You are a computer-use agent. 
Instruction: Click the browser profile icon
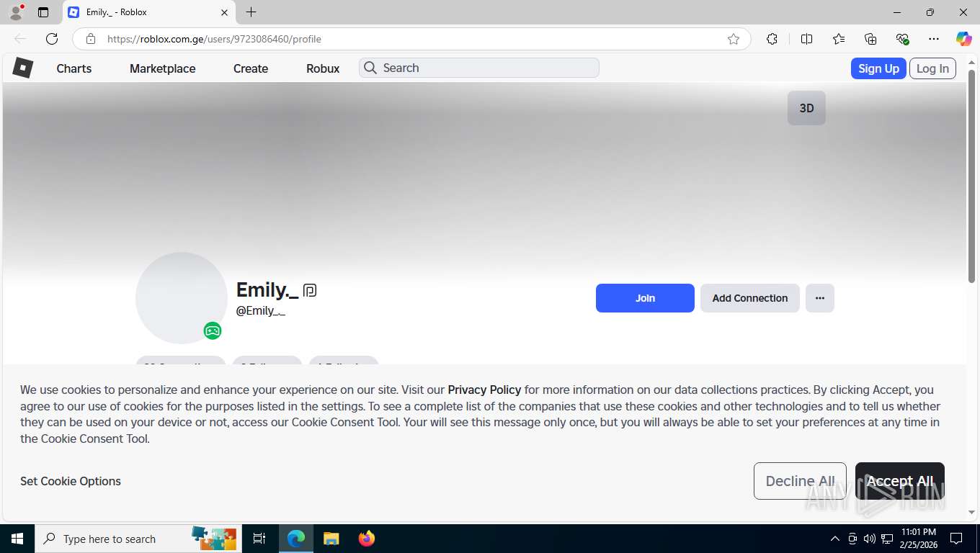pos(16,12)
